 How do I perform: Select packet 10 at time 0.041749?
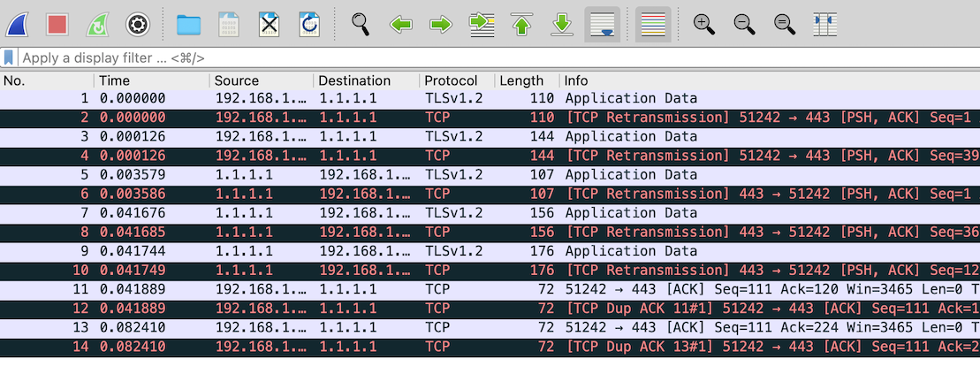[x=490, y=270]
